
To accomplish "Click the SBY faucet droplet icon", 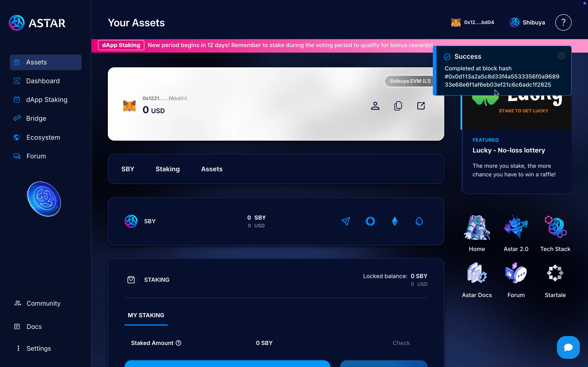I will click(419, 221).
